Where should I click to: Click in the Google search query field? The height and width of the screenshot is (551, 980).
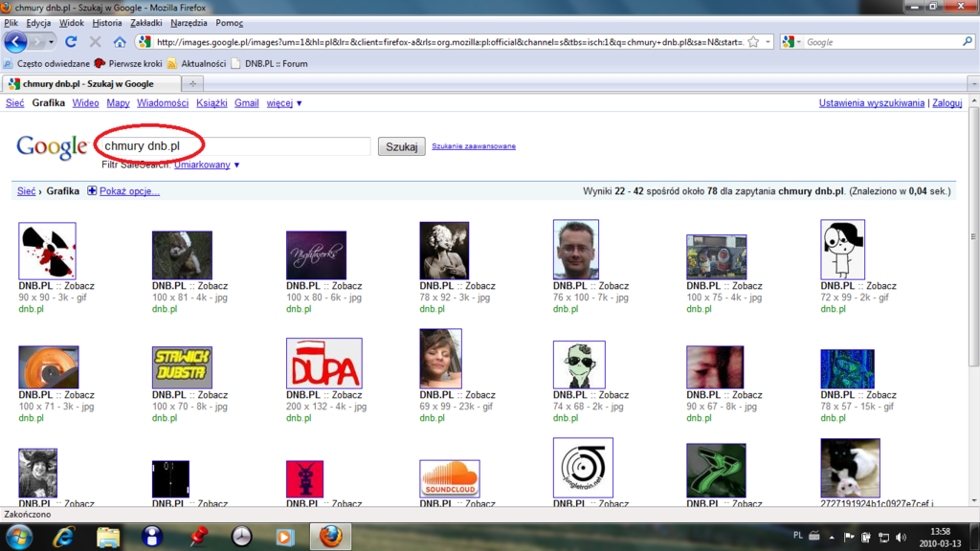pyautogui.click(x=234, y=146)
